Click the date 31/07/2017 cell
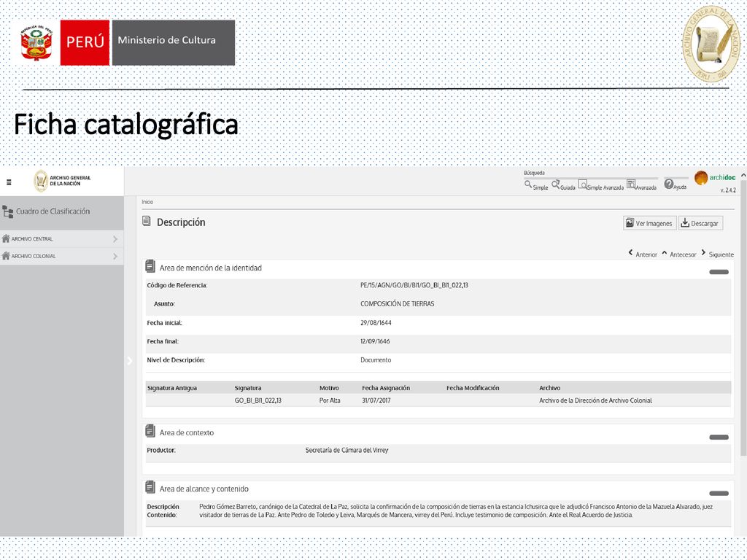The image size is (747, 560). point(376,400)
